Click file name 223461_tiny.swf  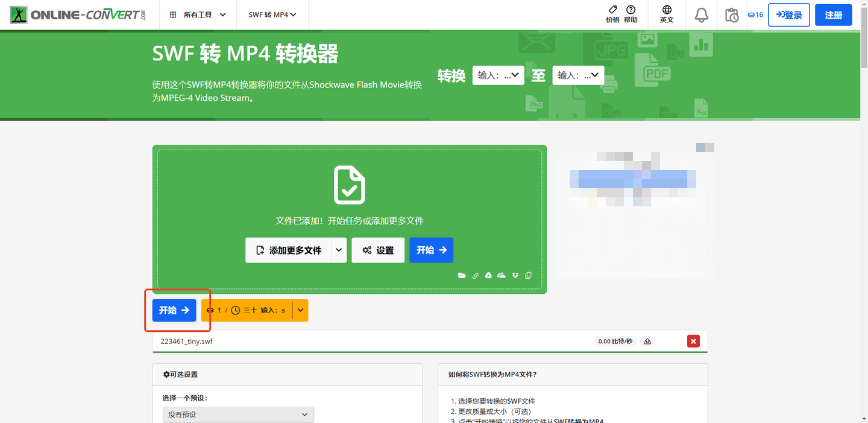point(186,342)
